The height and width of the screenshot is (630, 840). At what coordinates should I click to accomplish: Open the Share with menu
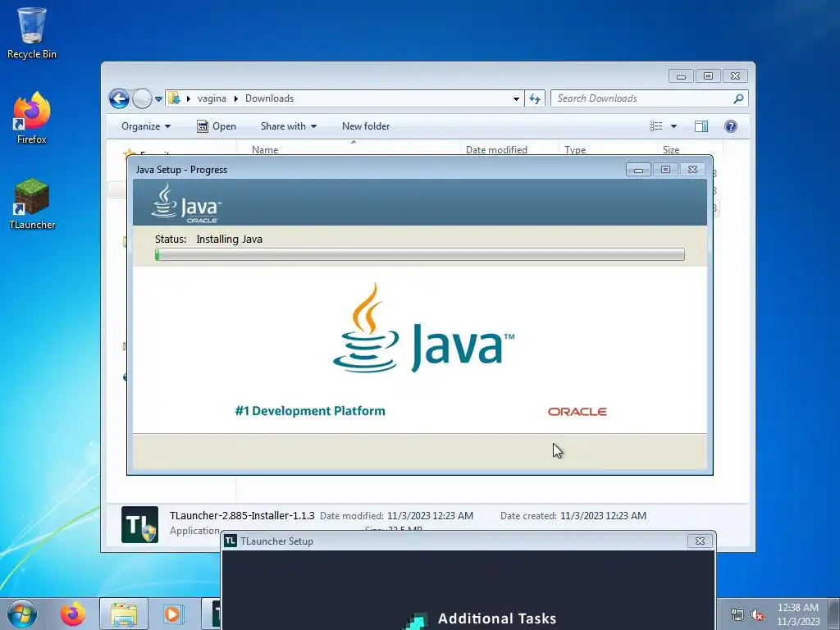pos(288,126)
